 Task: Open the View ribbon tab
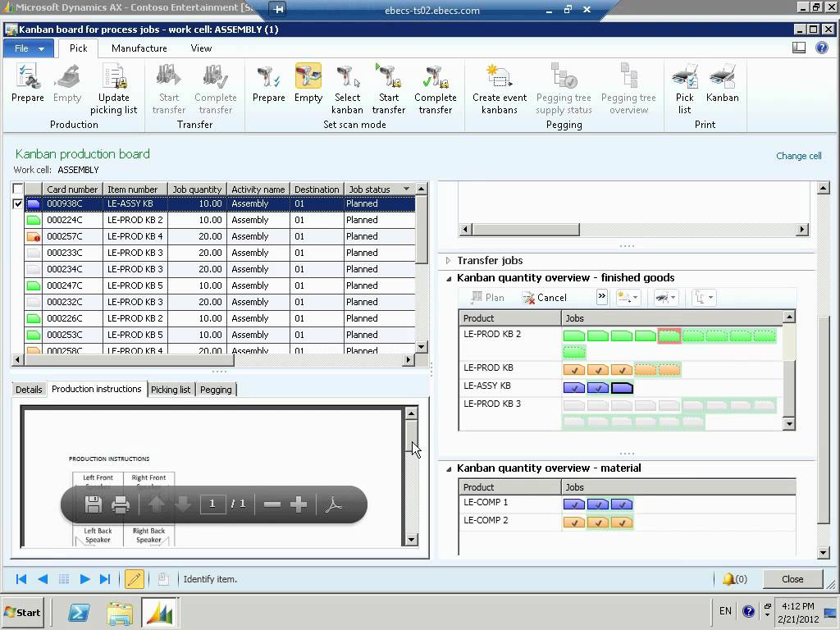(201, 48)
